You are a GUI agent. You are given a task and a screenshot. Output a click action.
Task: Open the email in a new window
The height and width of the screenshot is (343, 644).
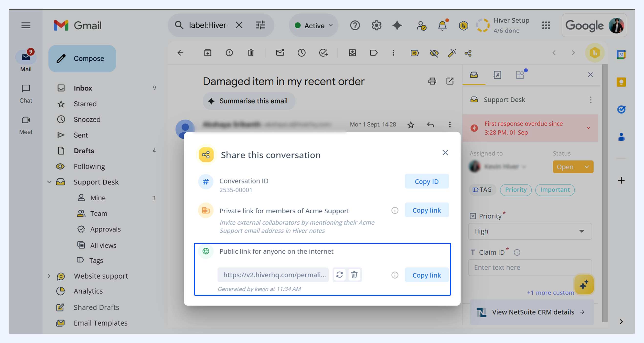pos(450,81)
